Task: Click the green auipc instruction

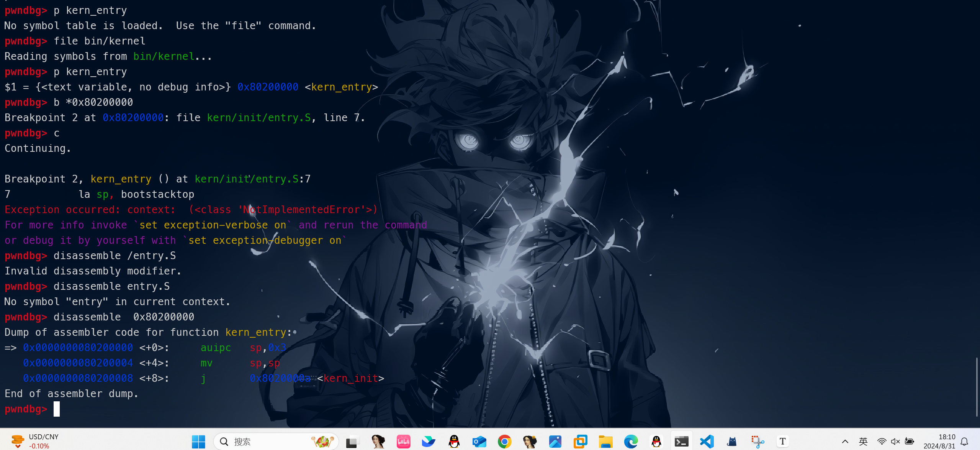Action: click(x=216, y=348)
